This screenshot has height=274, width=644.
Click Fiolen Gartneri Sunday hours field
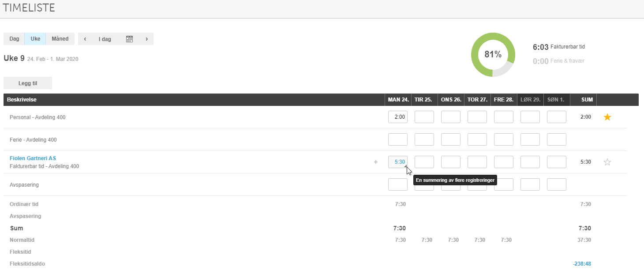tap(557, 162)
